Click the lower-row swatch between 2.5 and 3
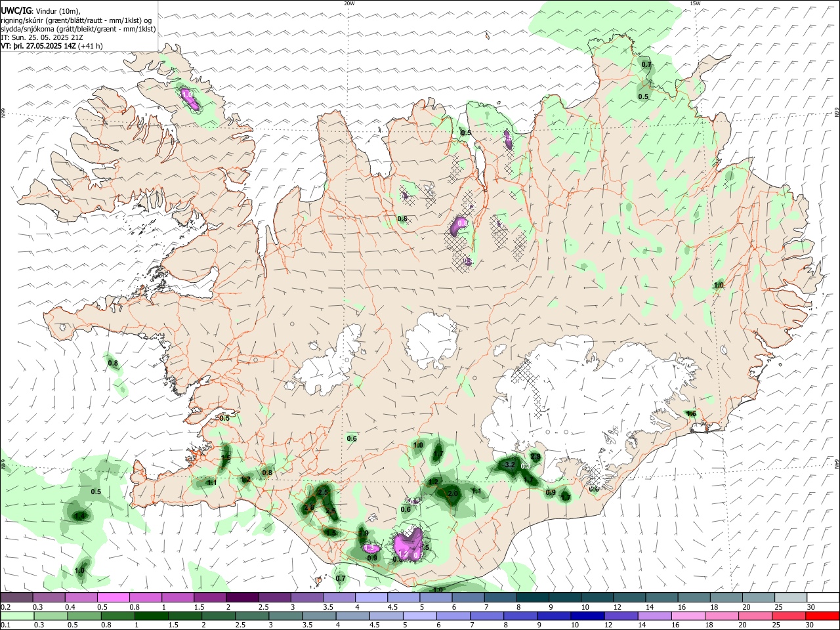Screen dimensions: 840x630 click(x=253, y=616)
